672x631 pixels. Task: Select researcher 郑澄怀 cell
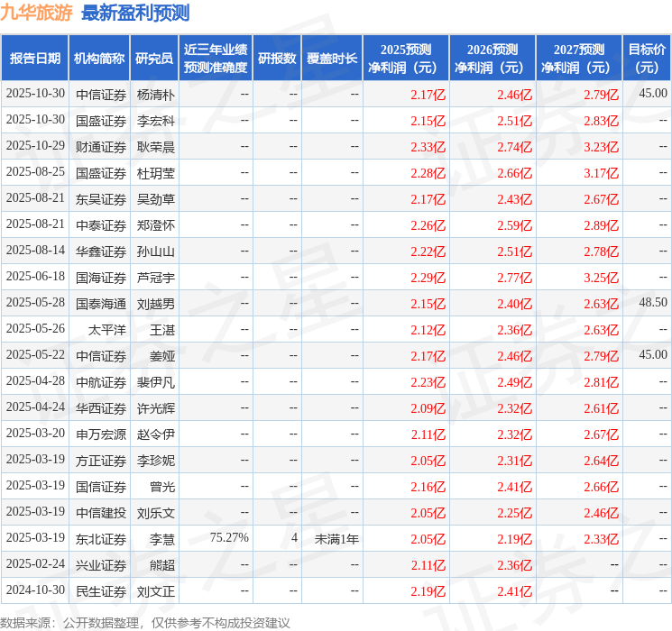[x=155, y=225]
